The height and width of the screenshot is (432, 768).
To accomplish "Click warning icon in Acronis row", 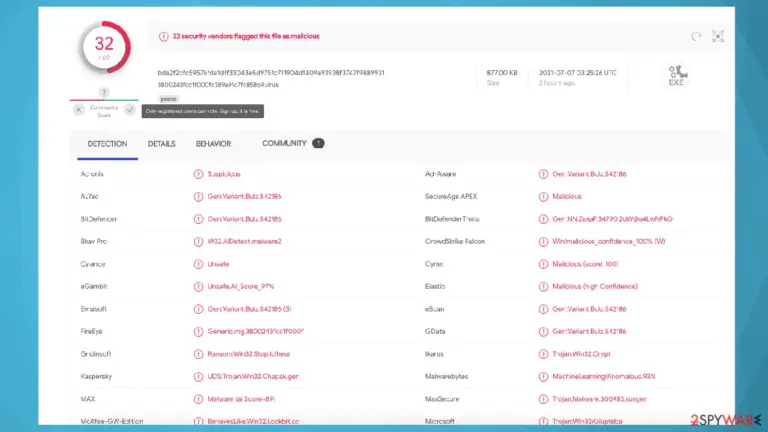I will click(198, 174).
